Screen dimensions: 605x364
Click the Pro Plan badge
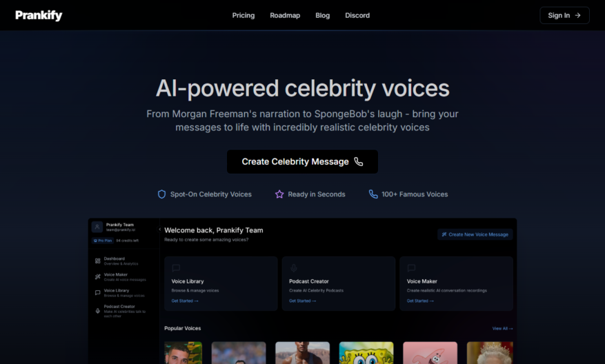tap(103, 241)
